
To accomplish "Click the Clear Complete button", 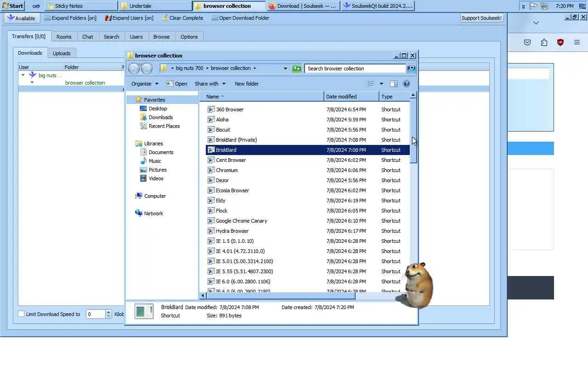I will [182, 18].
